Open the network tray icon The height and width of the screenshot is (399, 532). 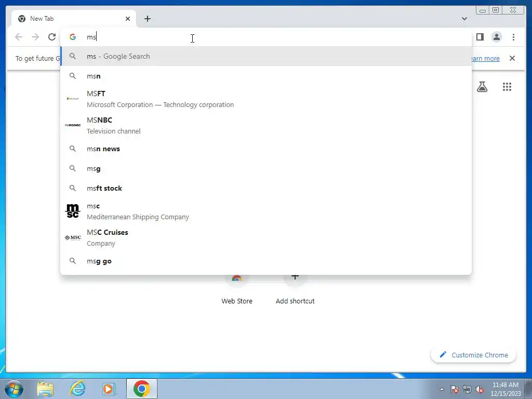click(467, 389)
